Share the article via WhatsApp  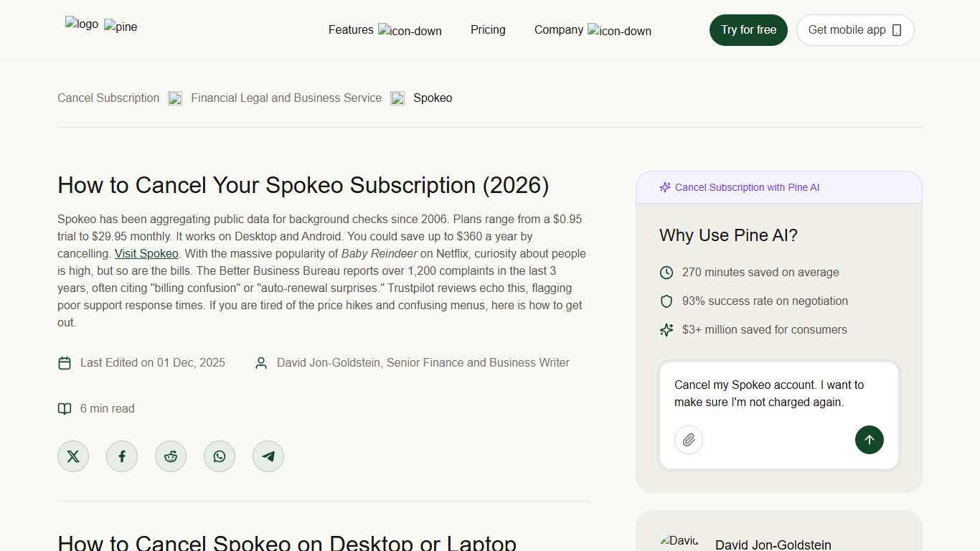click(x=220, y=456)
